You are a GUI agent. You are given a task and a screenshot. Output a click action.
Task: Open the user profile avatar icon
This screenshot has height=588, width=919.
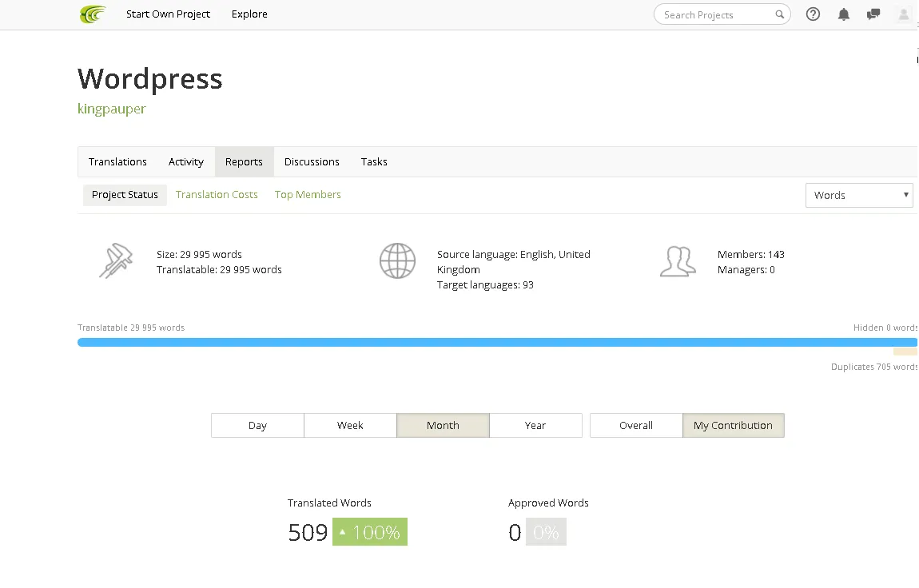(x=904, y=14)
